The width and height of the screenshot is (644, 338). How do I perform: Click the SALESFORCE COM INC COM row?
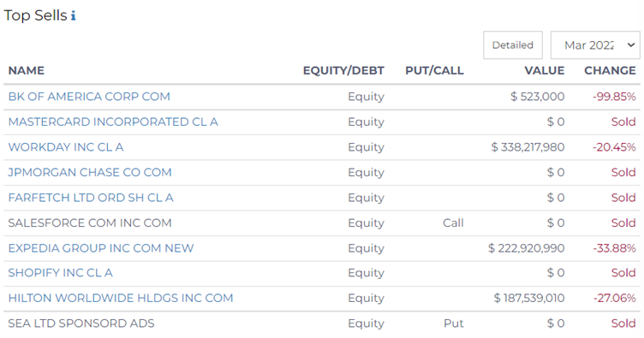coord(322,222)
